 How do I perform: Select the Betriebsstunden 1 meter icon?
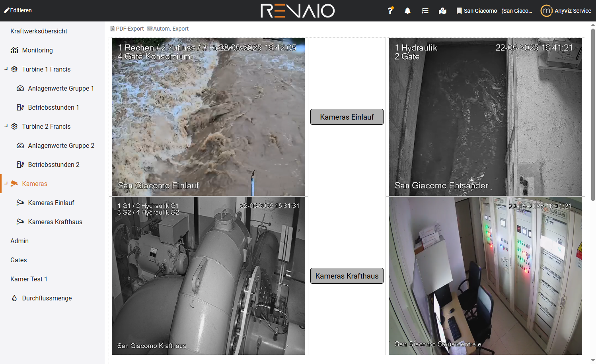point(20,107)
